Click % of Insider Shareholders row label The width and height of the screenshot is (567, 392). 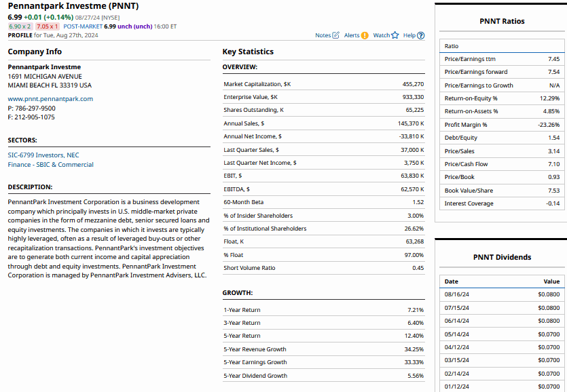pyautogui.click(x=258, y=216)
